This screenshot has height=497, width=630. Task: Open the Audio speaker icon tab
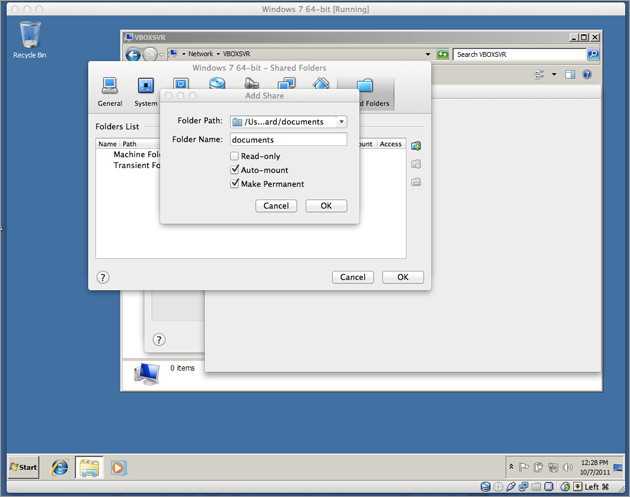click(252, 83)
